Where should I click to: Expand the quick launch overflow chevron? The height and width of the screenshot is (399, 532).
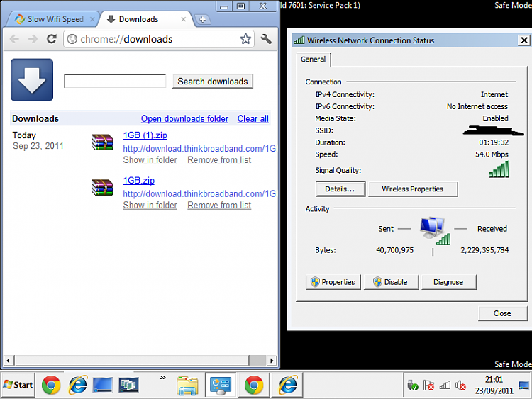pyautogui.click(x=163, y=377)
